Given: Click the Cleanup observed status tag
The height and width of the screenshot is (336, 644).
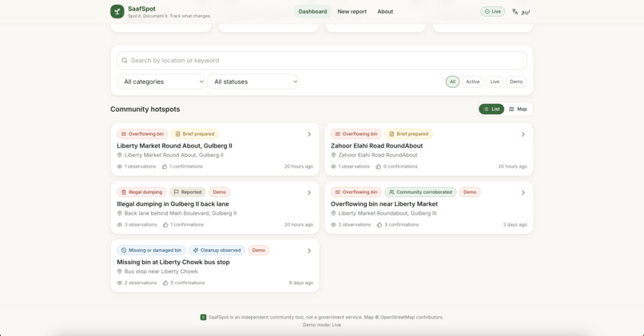Looking at the screenshot, I should (217, 251).
